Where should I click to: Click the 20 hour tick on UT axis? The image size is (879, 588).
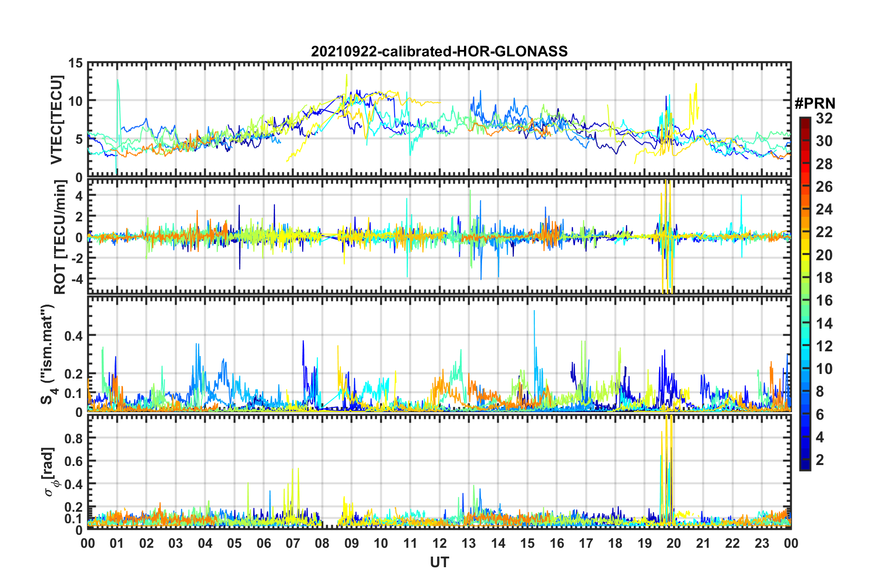(x=674, y=543)
